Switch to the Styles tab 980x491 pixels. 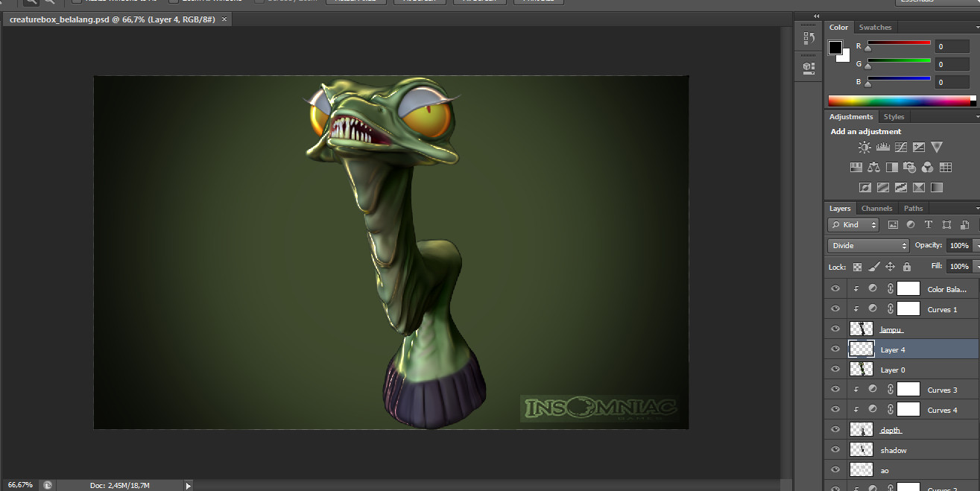click(894, 117)
